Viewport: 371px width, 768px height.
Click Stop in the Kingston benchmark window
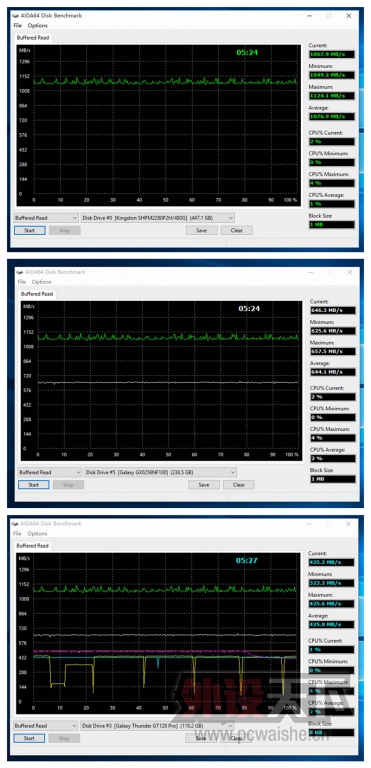[x=65, y=230]
